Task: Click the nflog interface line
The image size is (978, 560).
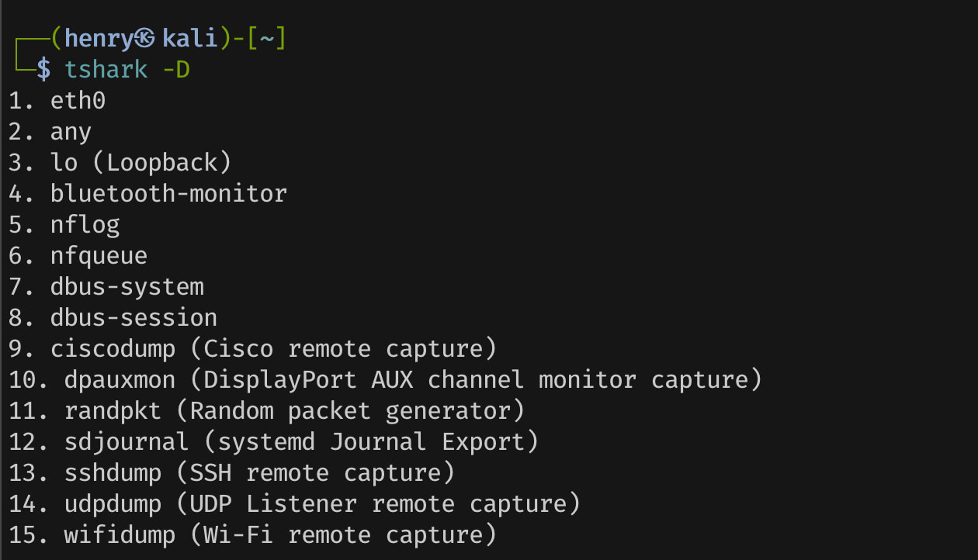Action: tap(85, 225)
